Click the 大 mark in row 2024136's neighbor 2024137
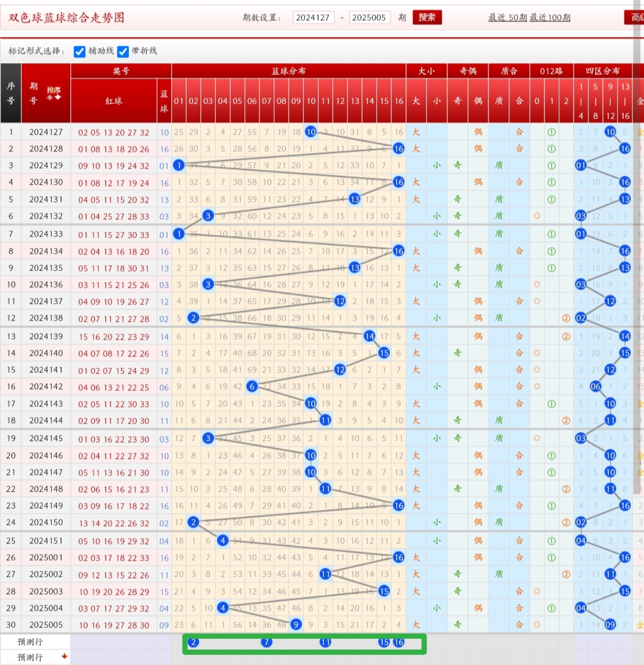The height and width of the screenshot is (665, 644). click(416, 301)
